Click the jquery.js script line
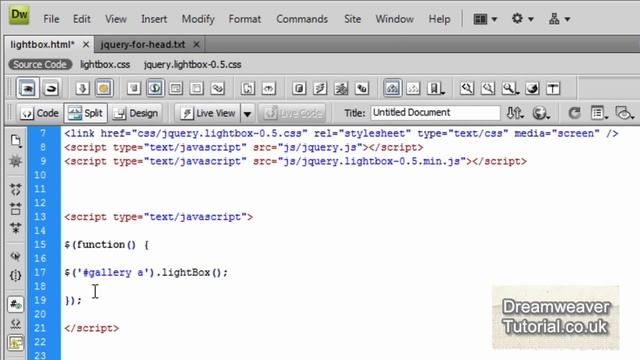 pos(244,147)
